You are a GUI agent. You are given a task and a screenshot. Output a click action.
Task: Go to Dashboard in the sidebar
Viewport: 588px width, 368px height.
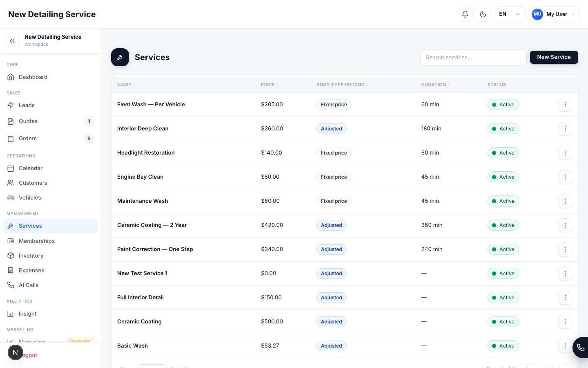click(x=51, y=77)
